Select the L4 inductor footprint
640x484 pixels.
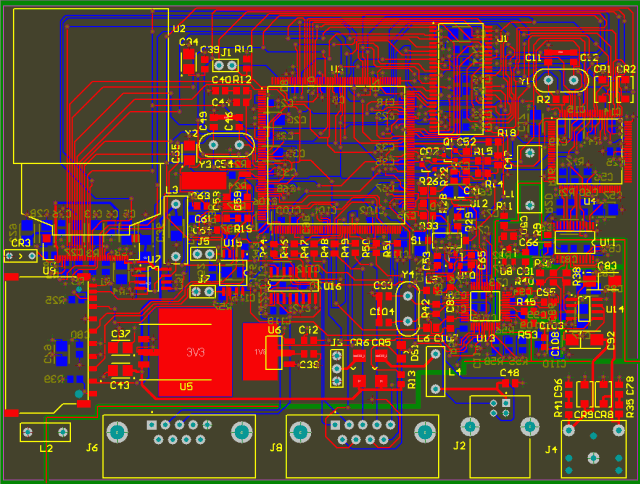(436, 371)
